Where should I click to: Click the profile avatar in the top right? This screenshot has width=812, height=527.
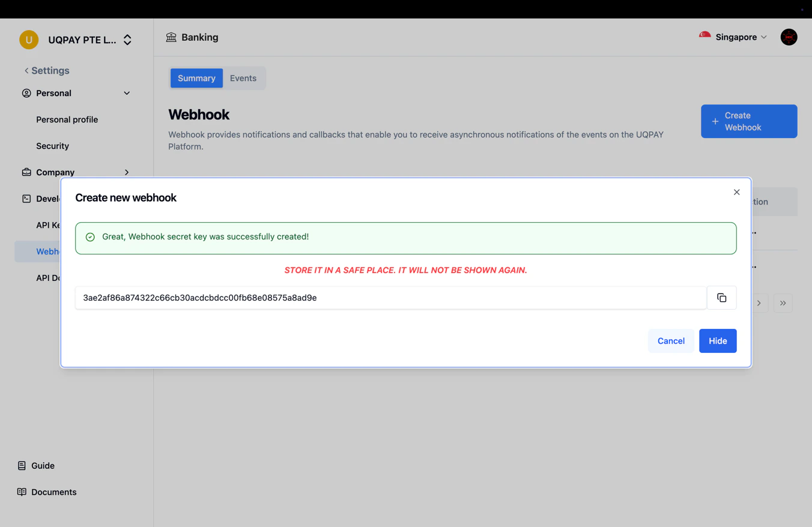point(789,37)
